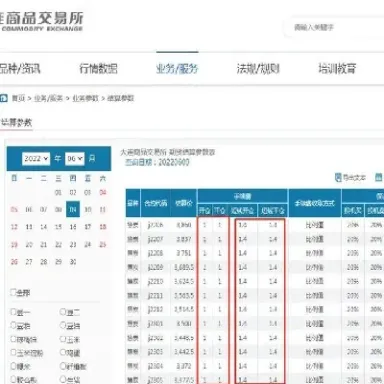Click the home icon in breadcrumb

[4, 98]
